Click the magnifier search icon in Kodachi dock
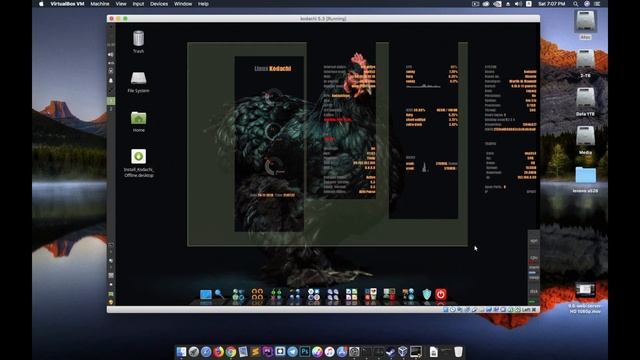This screenshot has width=640, height=360. tap(220, 294)
